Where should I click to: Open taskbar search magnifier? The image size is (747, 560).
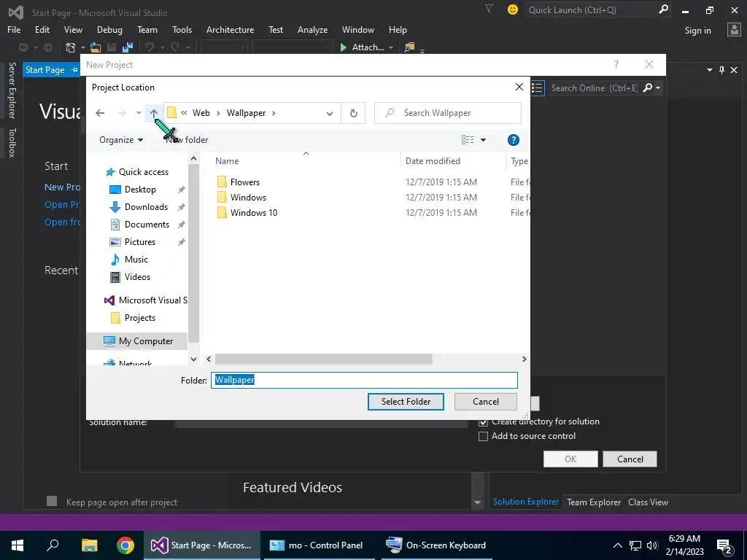pos(53,545)
